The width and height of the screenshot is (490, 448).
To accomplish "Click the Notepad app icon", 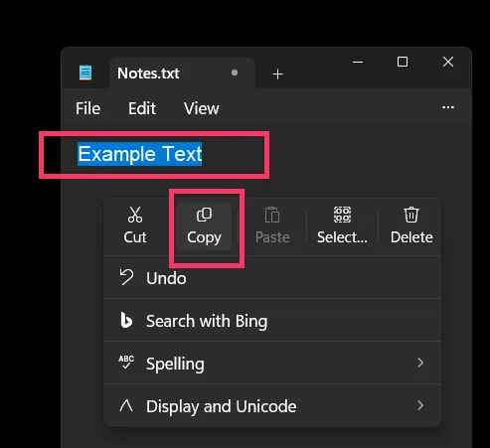I will click(x=85, y=73).
